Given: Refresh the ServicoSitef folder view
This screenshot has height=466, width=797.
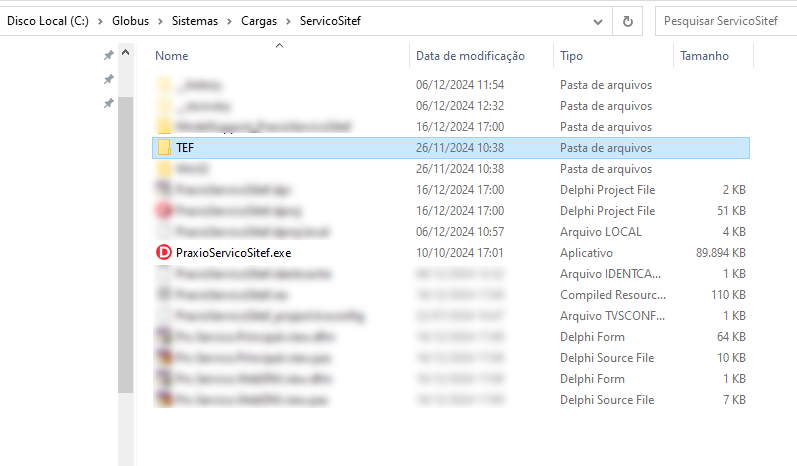Looking at the screenshot, I should tap(628, 21).
